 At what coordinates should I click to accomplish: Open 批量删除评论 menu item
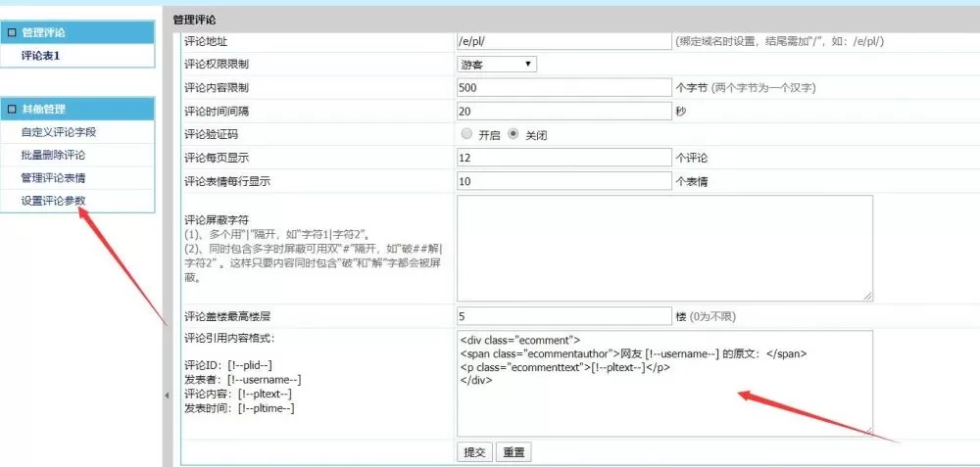tap(53, 155)
